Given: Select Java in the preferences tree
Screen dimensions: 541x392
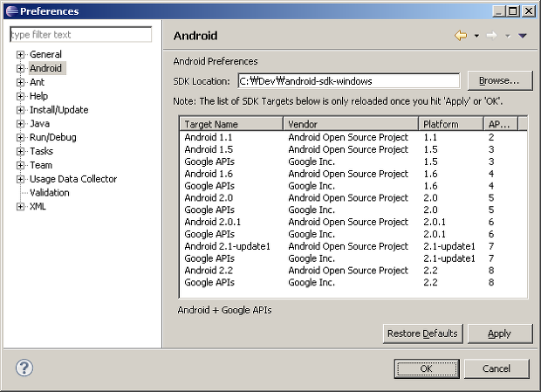Looking at the screenshot, I should [x=39, y=123].
